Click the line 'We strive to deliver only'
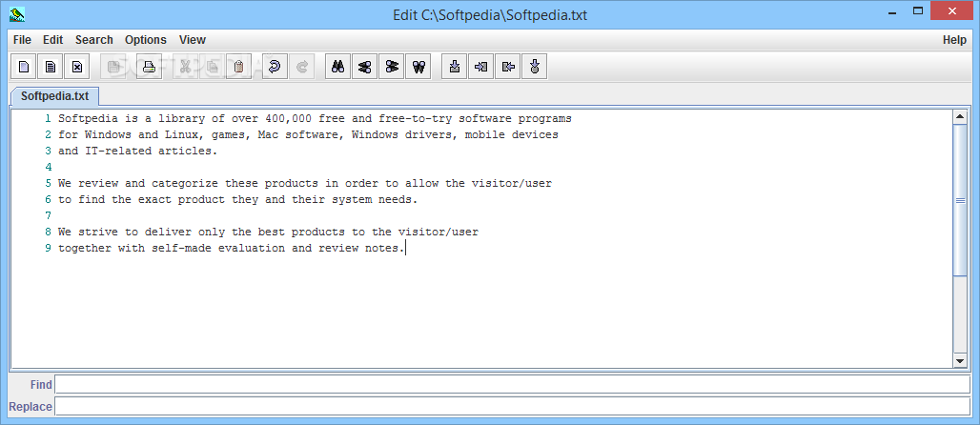 (x=268, y=232)
